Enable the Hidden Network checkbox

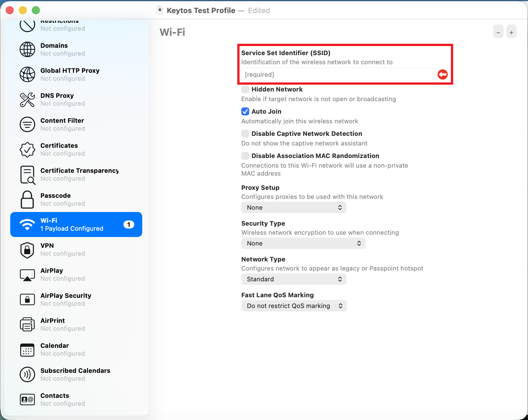pyautogui.click(x=245, y=89)
